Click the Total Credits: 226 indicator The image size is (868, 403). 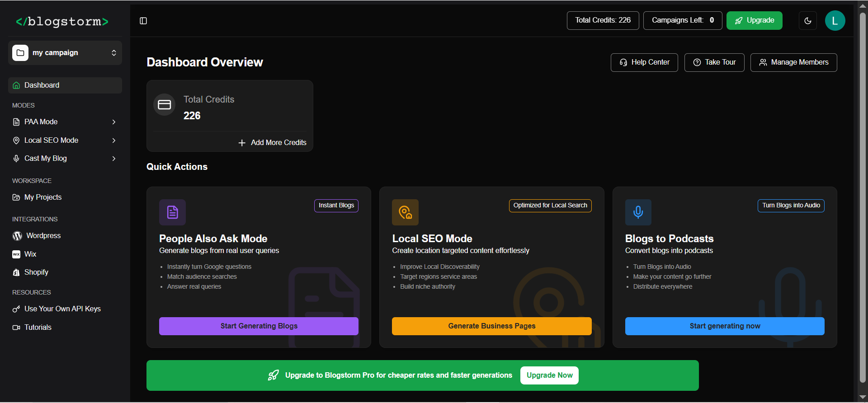coord(603,20)
